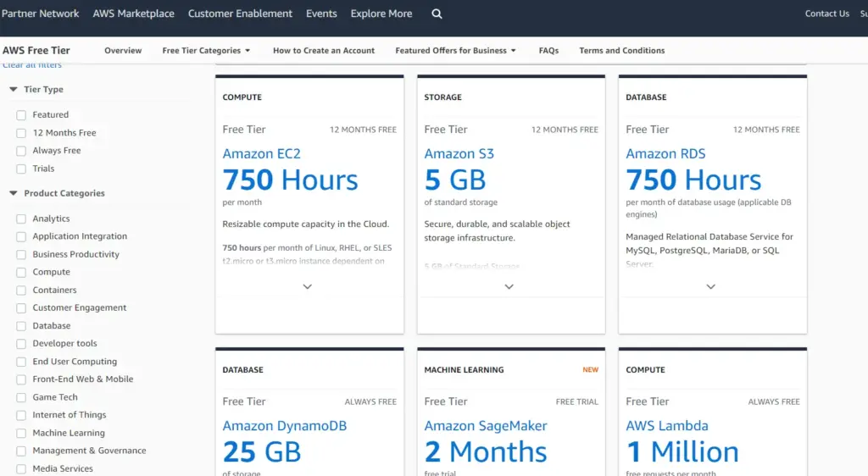
Task: Enable Internet of Things filter
Action: (x=21, y=415)
